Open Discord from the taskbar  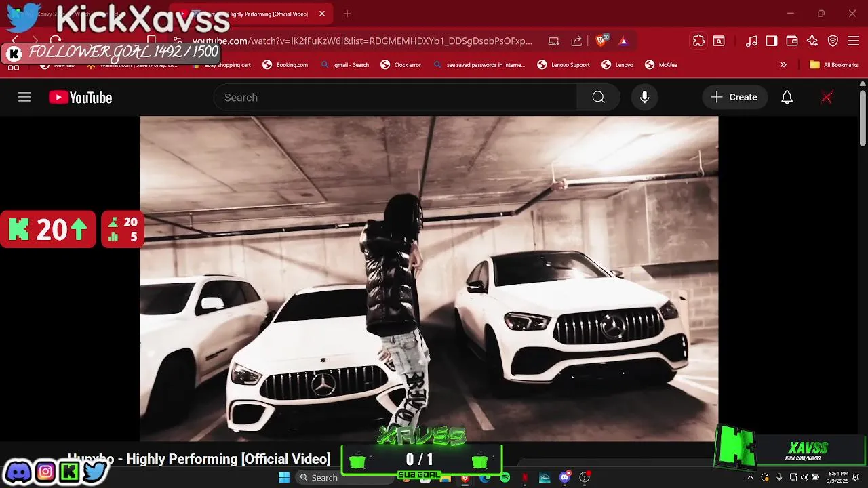click(564, 477)
